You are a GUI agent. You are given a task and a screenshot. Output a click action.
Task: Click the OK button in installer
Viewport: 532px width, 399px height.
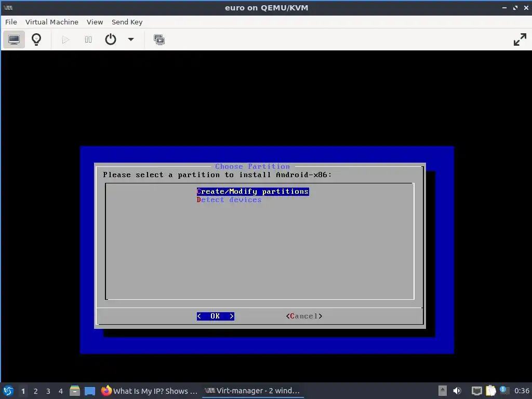tap(216, 316)
